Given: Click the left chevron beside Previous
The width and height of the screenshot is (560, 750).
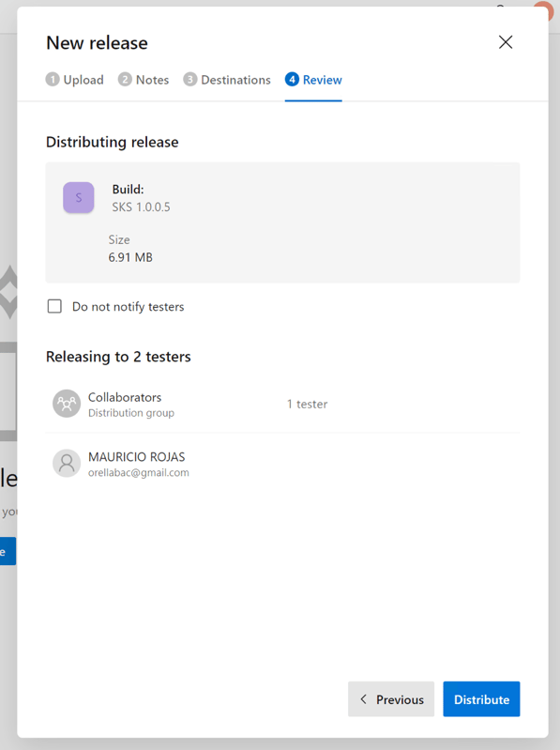Looking at the screenshot, I should point(364,699).
